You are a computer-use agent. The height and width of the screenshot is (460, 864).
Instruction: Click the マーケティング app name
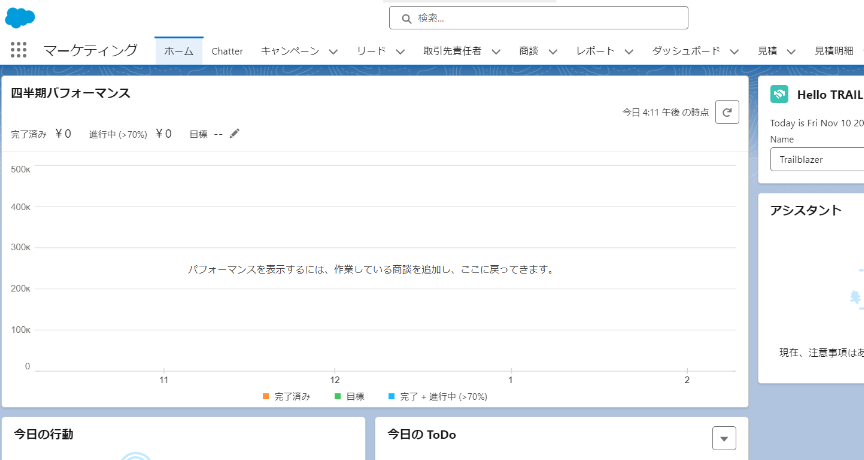click(90, 50)
